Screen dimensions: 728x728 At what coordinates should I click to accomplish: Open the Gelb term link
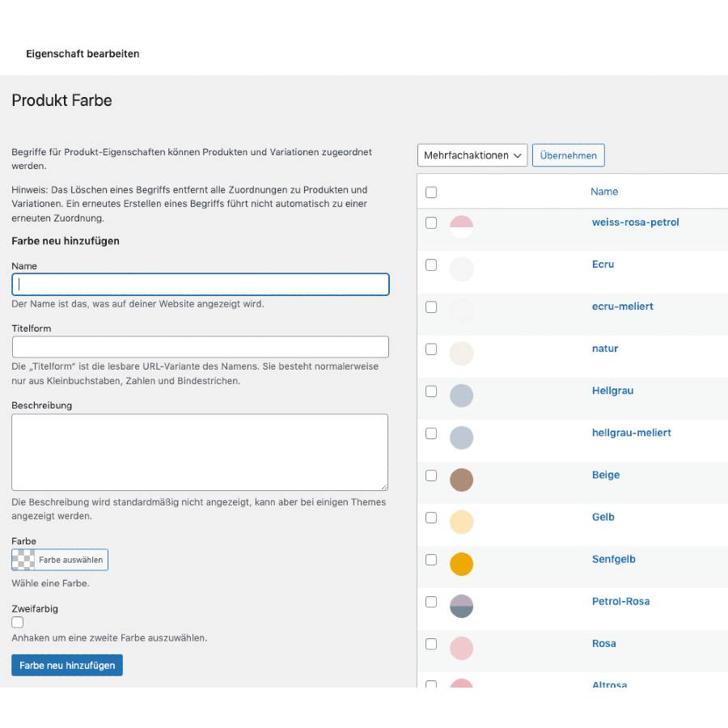click(x=603, y=517)
